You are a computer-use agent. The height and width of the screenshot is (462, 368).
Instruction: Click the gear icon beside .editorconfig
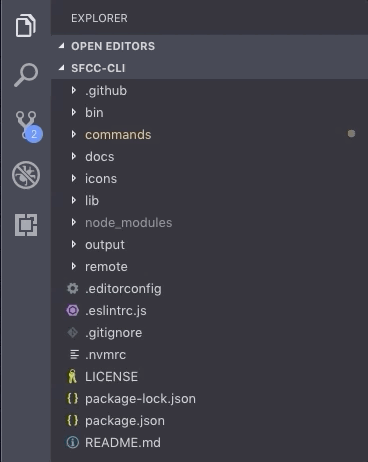tap(73, 289)
